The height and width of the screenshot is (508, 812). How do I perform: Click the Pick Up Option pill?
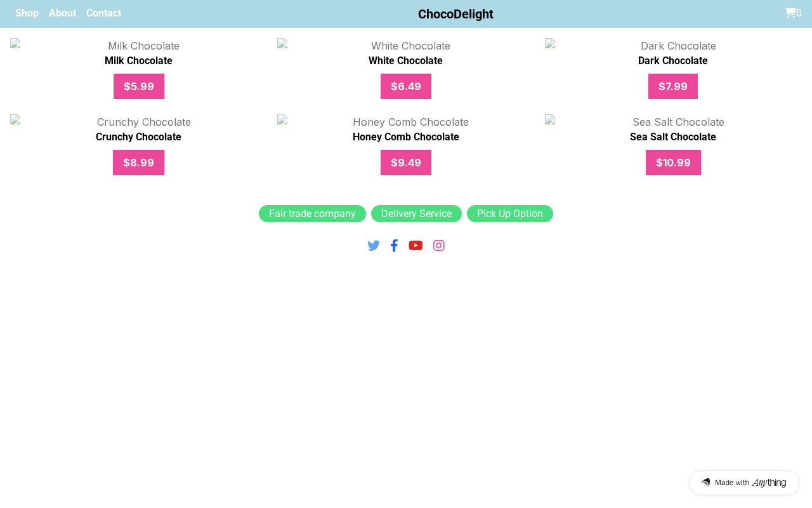(510, 214)
